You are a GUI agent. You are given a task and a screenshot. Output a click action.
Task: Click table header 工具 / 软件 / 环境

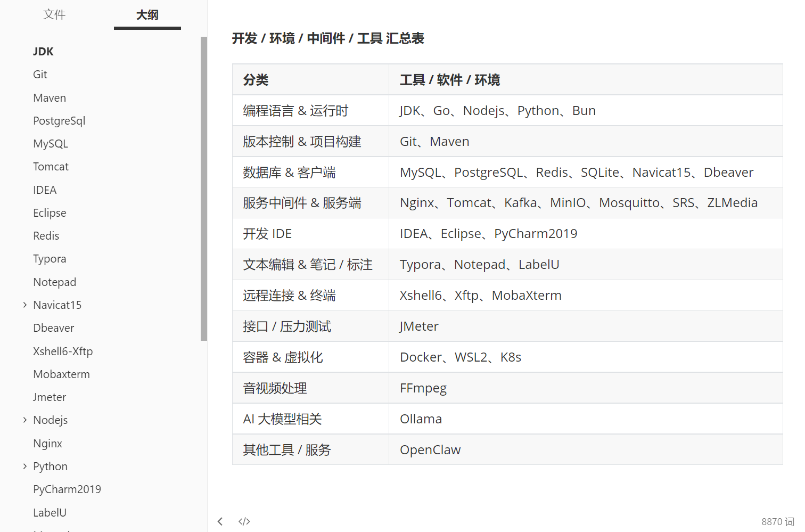(x=586, y=80)
